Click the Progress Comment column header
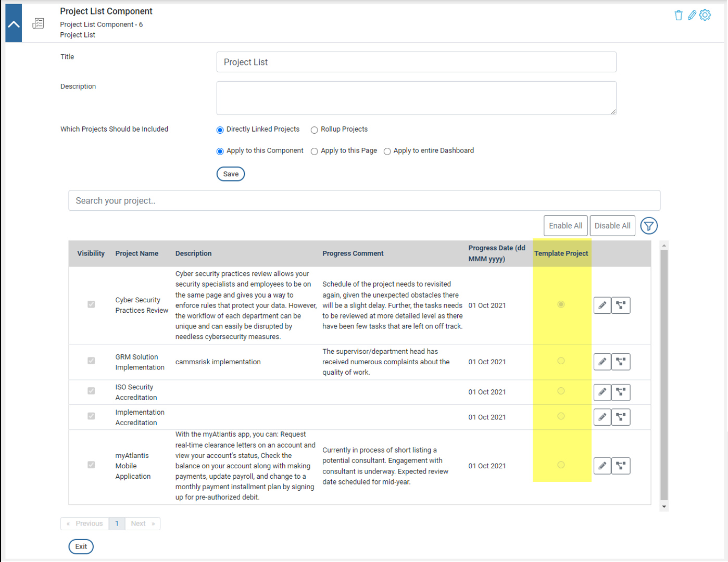728x562 pixels. point(353,253)
